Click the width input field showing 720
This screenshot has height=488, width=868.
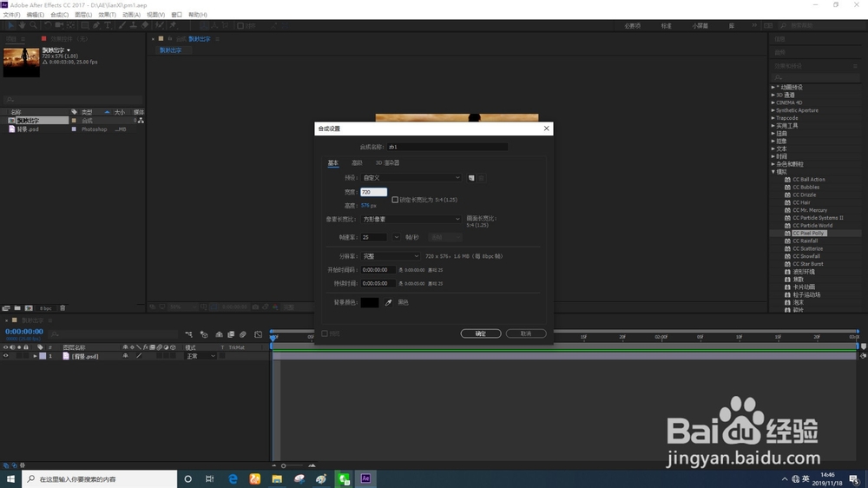click(373, 192)
